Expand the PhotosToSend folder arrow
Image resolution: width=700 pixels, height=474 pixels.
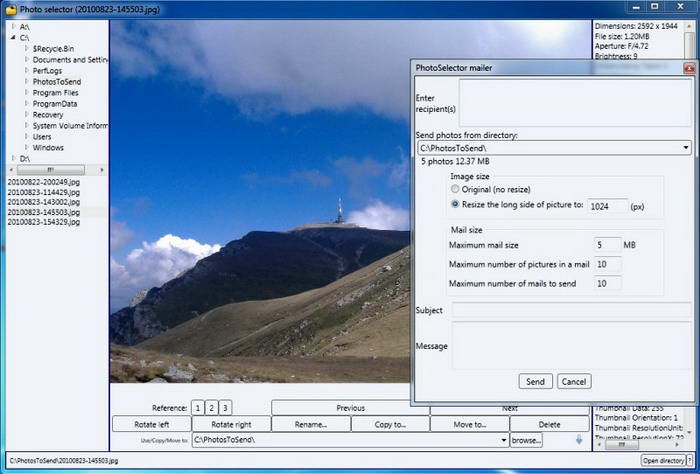point(26,82)
